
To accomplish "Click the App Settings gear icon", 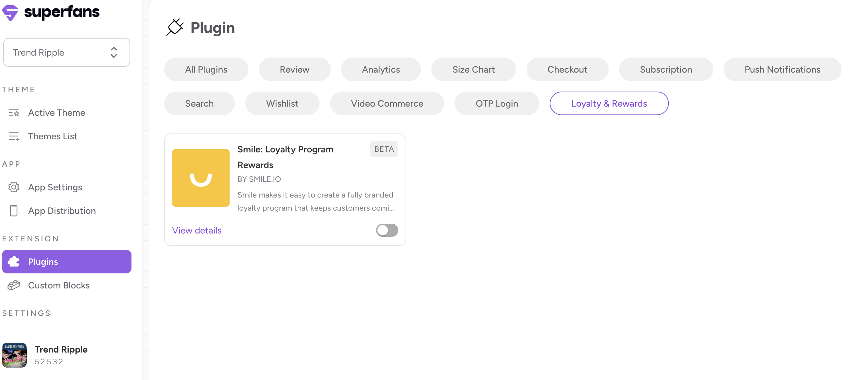I will coord(14,187).
